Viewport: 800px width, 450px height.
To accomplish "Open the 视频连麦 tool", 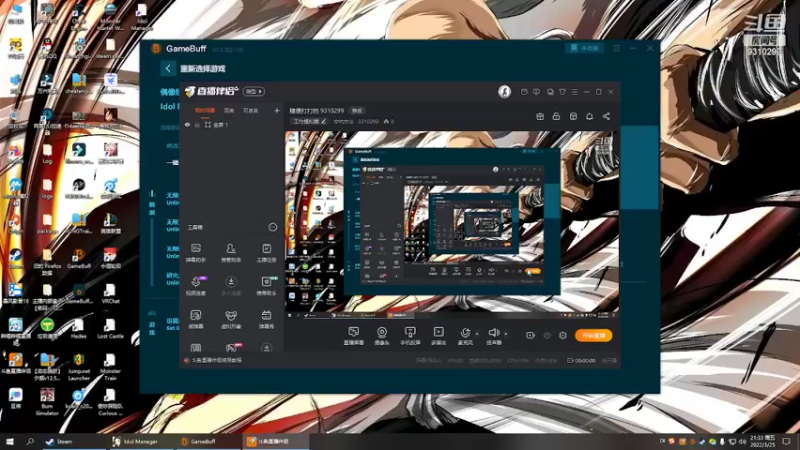I will click(196, 286).
